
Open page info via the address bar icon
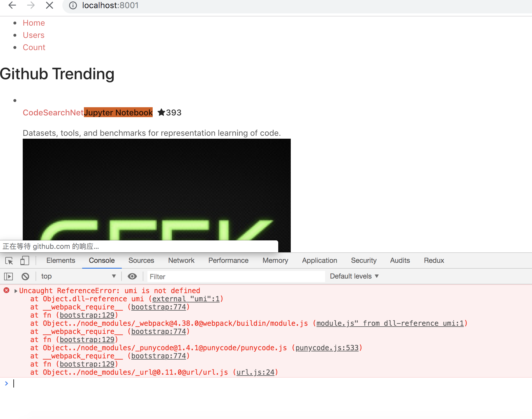click(73, 5)
